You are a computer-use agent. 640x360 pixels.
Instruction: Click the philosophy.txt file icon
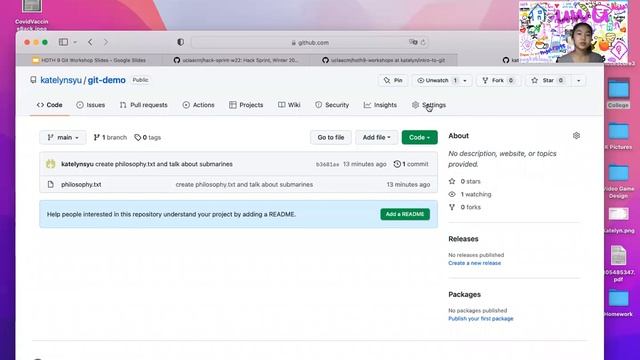pyautogui.click(x=51, y=184)
